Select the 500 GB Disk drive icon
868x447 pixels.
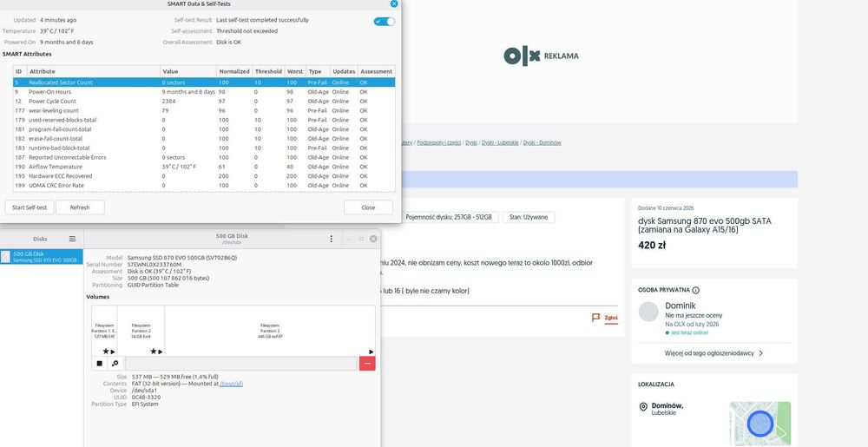click(x=5, y=257)
